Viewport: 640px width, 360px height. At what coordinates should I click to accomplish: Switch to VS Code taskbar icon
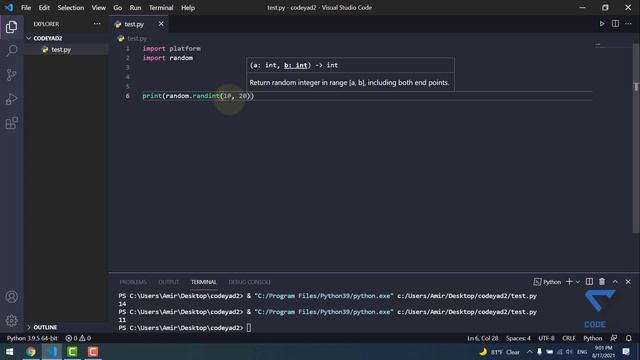51,351
